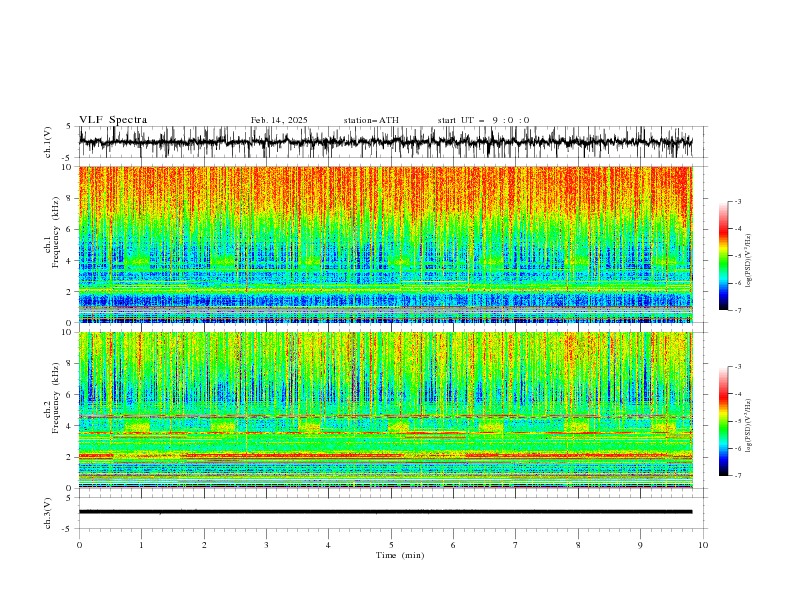Image resolution: width=792 pixels, height=612 pixels.
Task: Click the "-4" label on lower color bar
Action: click(x=737, y=394)
